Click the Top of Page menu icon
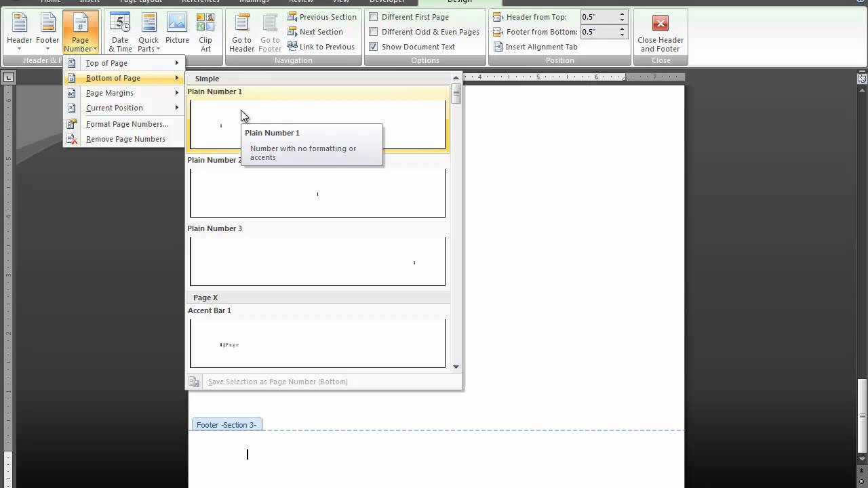Viewport: 868px width, 488px height. click(x=72, y=63)
